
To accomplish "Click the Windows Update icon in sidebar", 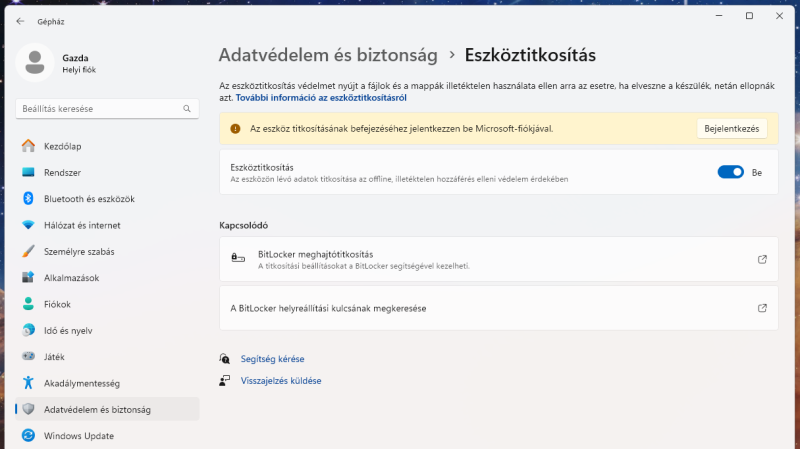I will tap(29, 435).
